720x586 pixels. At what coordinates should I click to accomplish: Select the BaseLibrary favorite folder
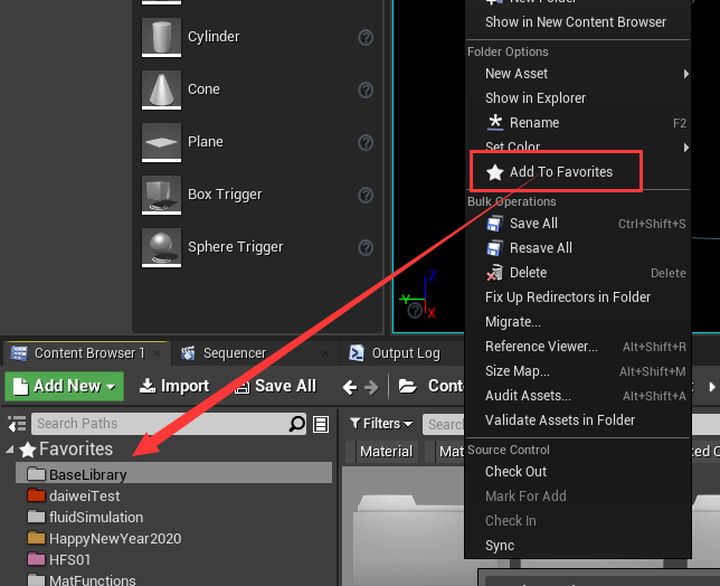click(174, 474)
